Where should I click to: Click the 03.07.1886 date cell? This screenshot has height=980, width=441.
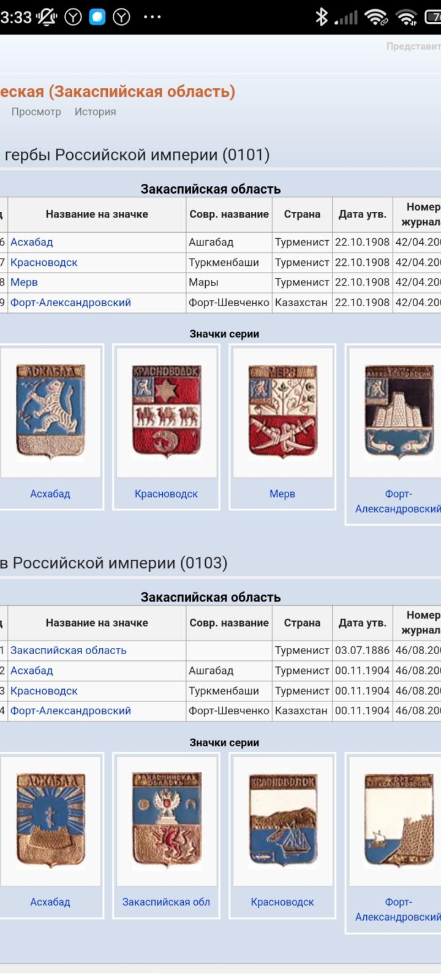(362, 650)
